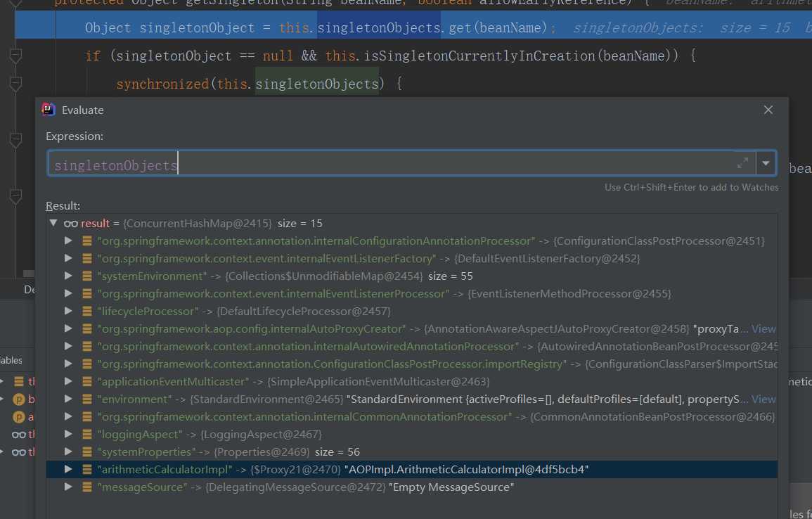The width and height of the screenshot is (812, 519).
Task: Expand the internalCommonAnnotationProcessor entry
Action: tap(67, 417)
